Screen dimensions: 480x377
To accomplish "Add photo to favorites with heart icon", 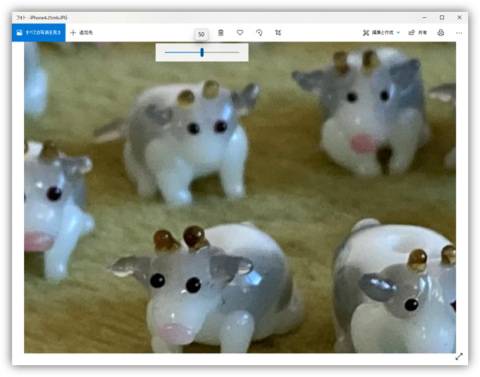I will coord(240,33).
